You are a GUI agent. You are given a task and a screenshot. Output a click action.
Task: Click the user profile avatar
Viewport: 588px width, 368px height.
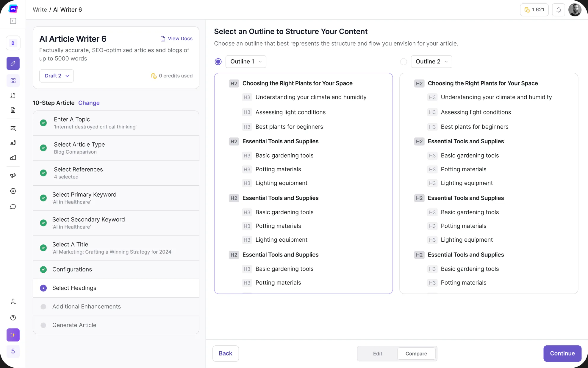[575, 10]
